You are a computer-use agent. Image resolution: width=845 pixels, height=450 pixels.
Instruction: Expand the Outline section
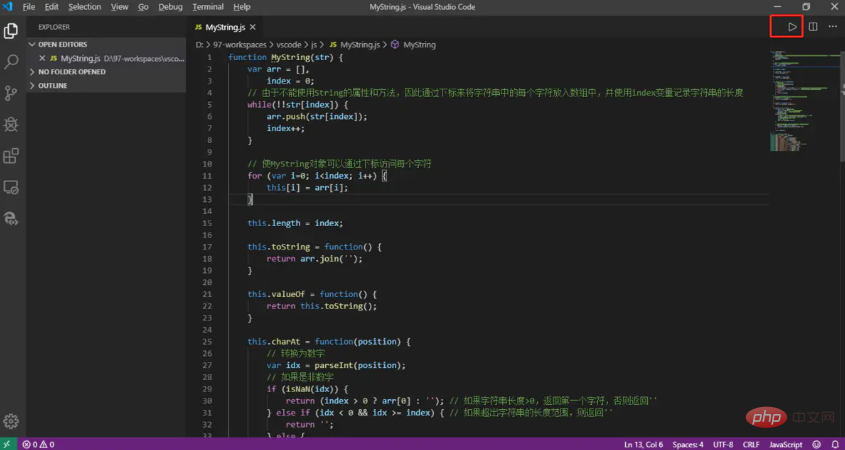(x=52, y=86)
